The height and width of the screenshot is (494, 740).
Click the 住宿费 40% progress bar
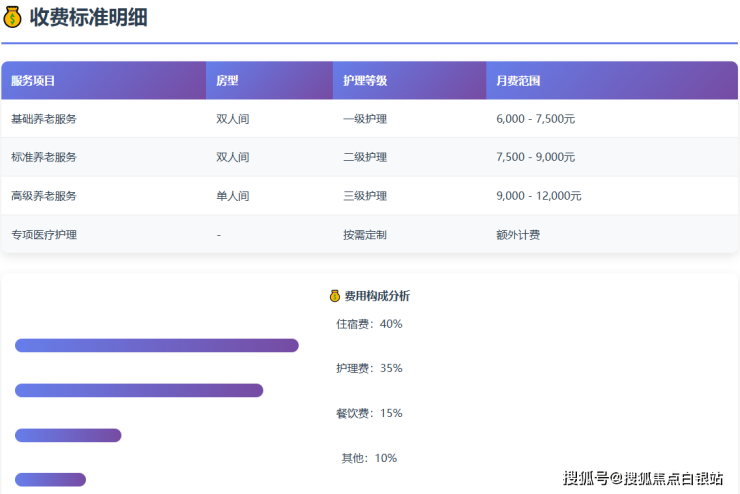click(x=156, y=346)
